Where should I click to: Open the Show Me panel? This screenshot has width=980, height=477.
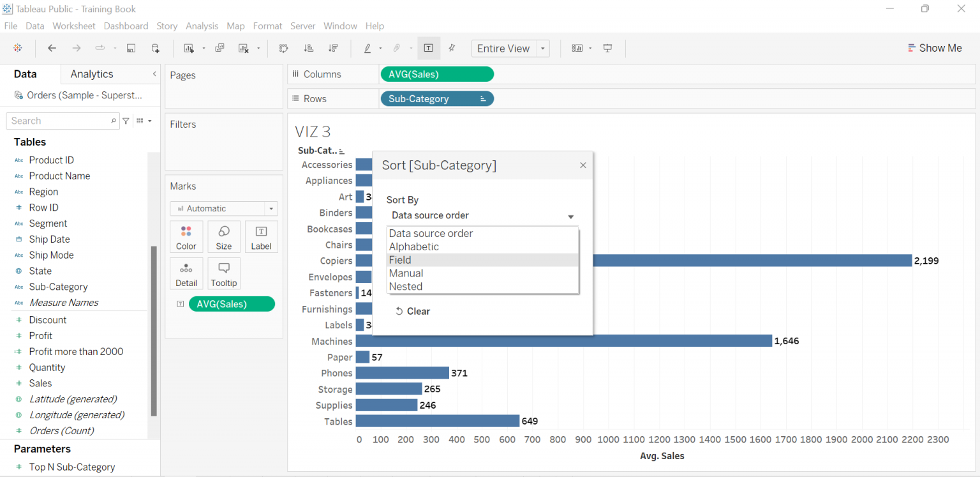pos(934,47)
